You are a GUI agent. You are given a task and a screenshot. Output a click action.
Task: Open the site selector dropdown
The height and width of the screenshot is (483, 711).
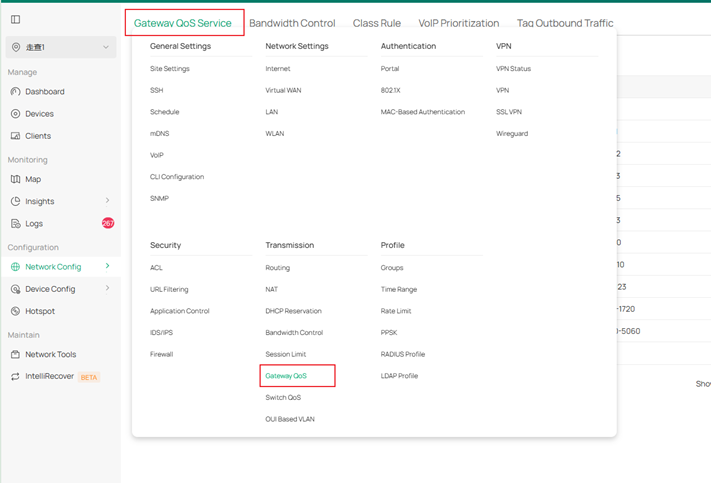tap(61, 47)
